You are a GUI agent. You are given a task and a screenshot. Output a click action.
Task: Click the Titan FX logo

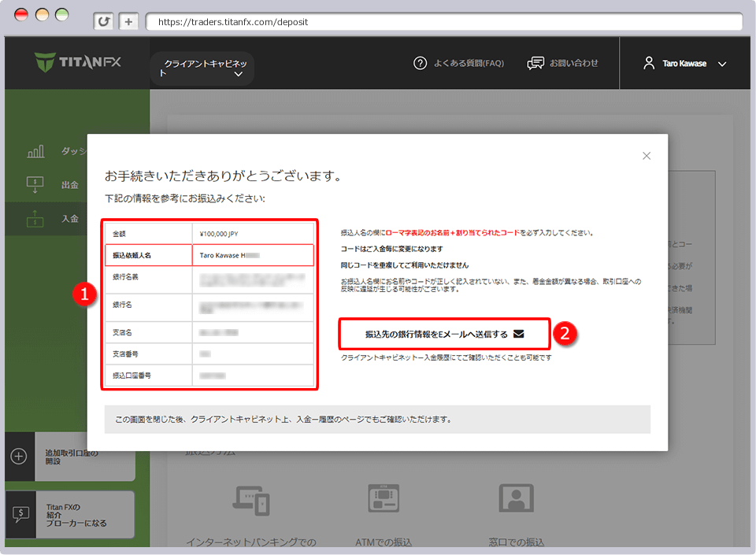point(78,63)
